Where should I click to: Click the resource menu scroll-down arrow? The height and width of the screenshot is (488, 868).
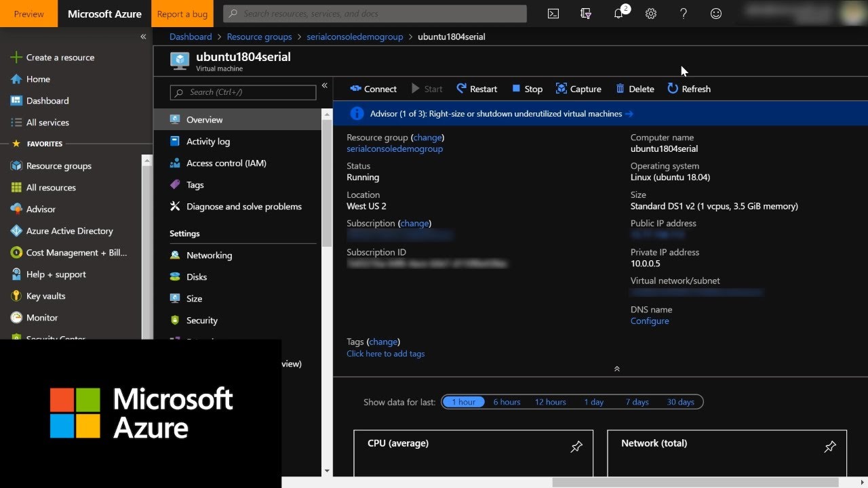click(327, 470)
